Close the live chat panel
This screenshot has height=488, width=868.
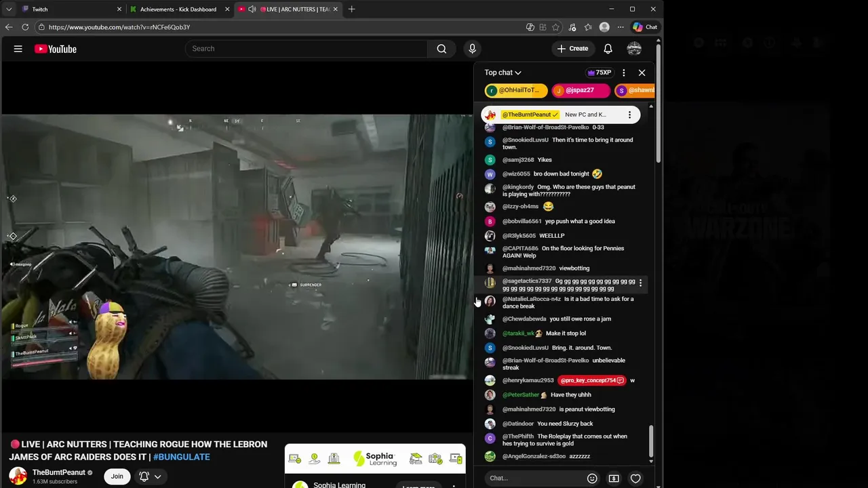tap(642, 73)
